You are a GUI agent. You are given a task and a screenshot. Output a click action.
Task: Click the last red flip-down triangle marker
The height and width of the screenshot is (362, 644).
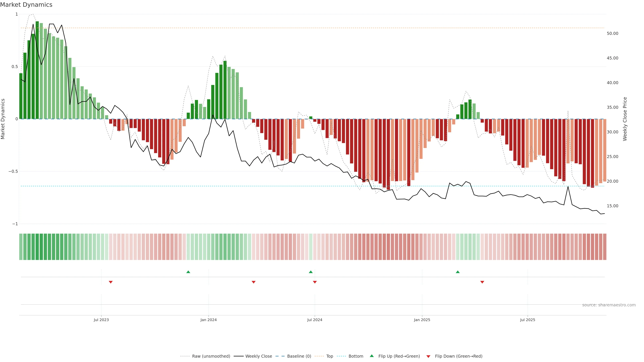coord(482,282)
